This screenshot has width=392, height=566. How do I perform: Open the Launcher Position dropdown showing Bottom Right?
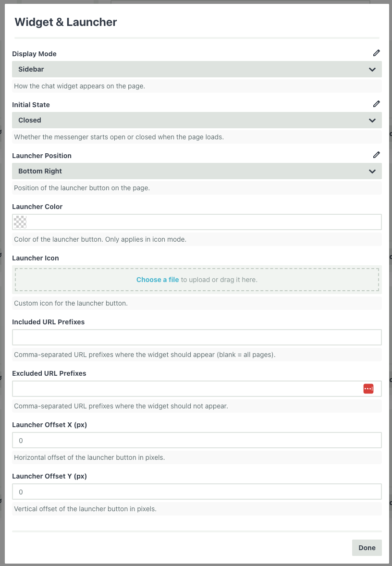[192, 171]
